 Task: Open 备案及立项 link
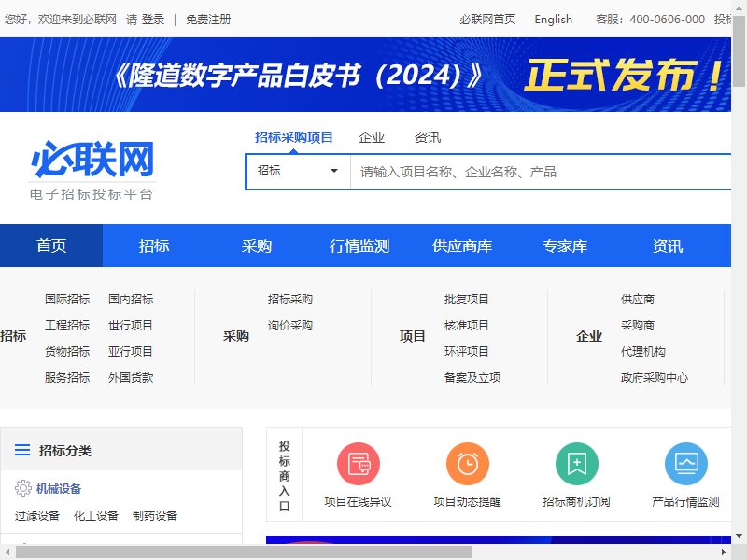472,378
